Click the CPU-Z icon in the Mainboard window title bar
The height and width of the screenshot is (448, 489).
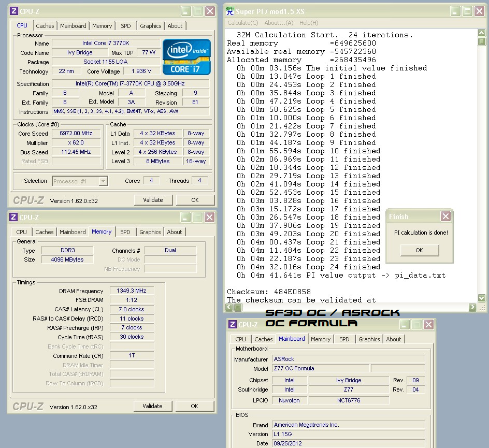(233, 325)
